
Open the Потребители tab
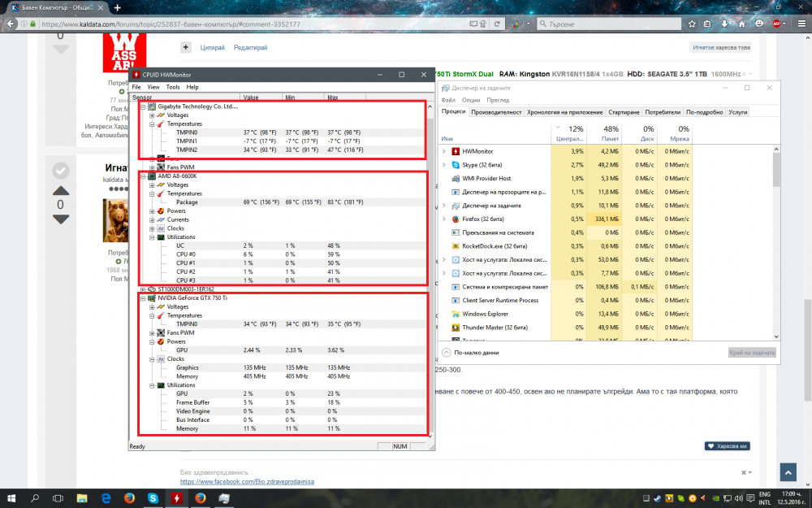[663, 112]
